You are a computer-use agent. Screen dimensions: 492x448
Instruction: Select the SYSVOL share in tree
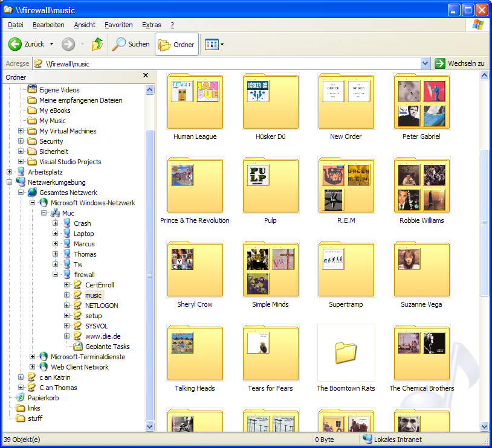96,326
